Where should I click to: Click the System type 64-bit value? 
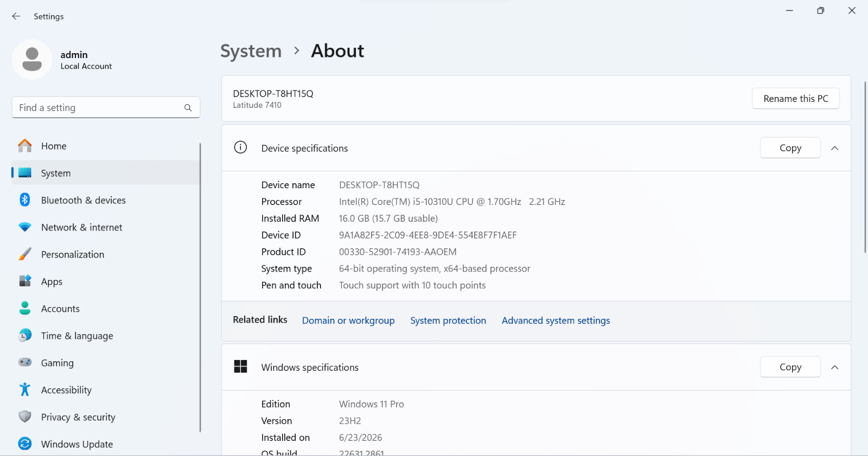[435, 269]
